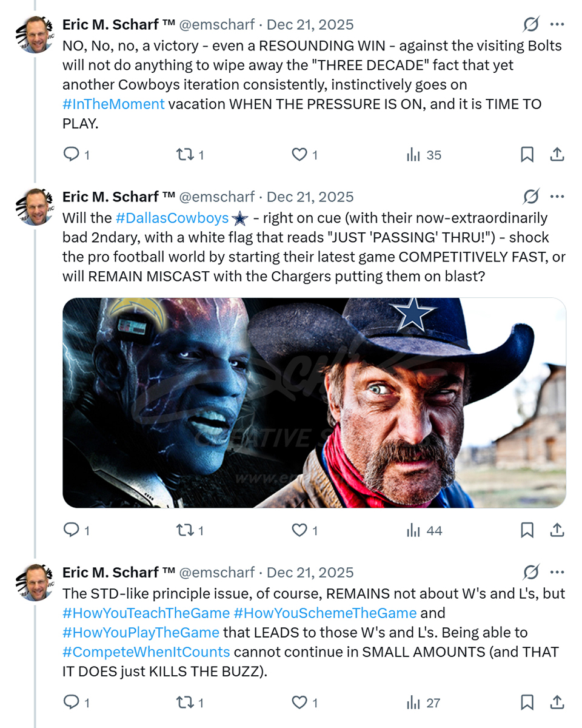582x728 pixels.
Task: Open the #CompeteWhenItCounts hashtag
Action: click(146, 652)
